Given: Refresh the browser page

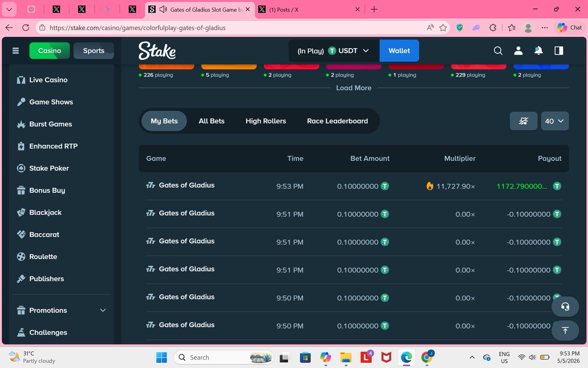Looking at the screenshot, I should tap(25, 28).
